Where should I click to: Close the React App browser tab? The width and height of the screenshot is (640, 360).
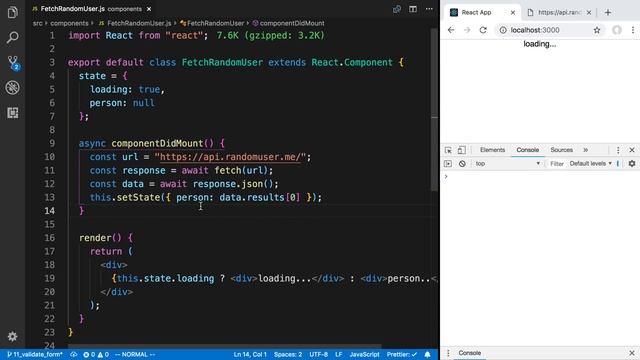(513, 13)
